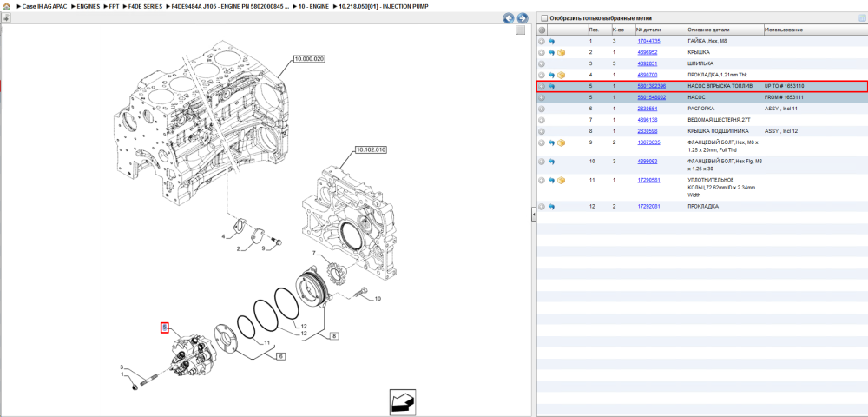Toggle the 'Отобразить только выбранные метки' checkbox
The height and width of the screenshot is (417, 868).
[545, 18]
